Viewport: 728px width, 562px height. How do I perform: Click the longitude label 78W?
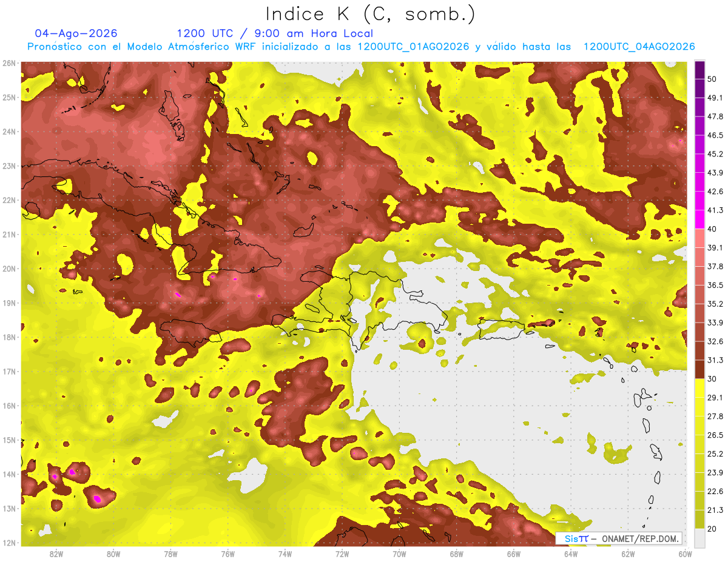(170, 554)
